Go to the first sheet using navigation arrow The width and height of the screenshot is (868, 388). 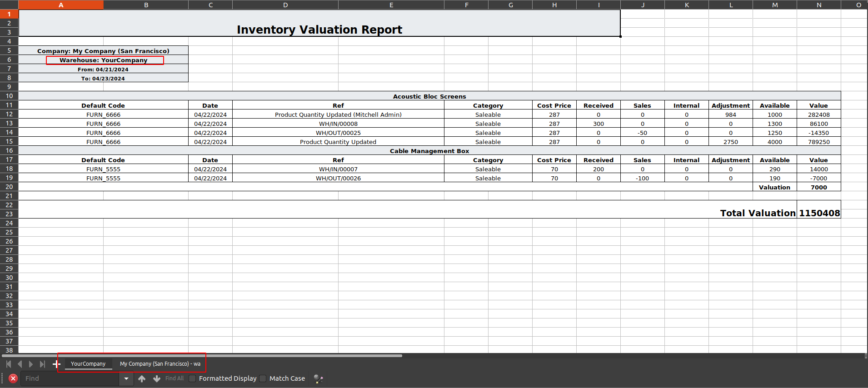click(x=9, y=364)
